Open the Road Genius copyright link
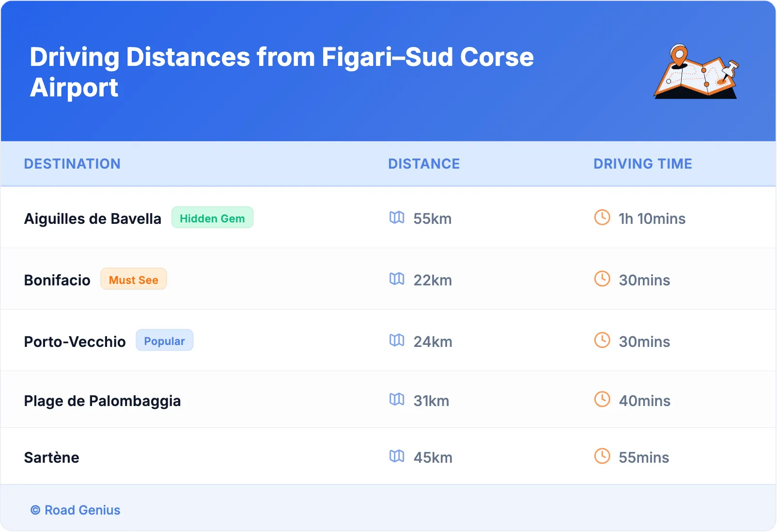The height and width of the screenshot is (532, 777). (x=76, y=510)
